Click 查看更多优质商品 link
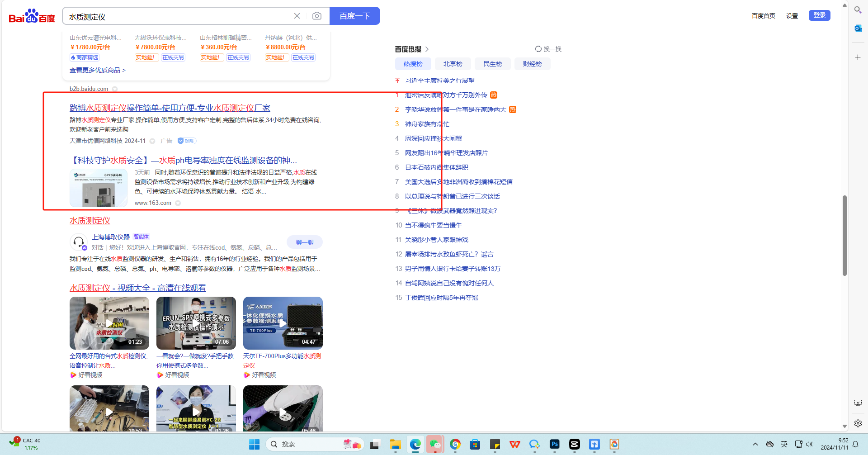868x455 pixels. pos(98,70)
